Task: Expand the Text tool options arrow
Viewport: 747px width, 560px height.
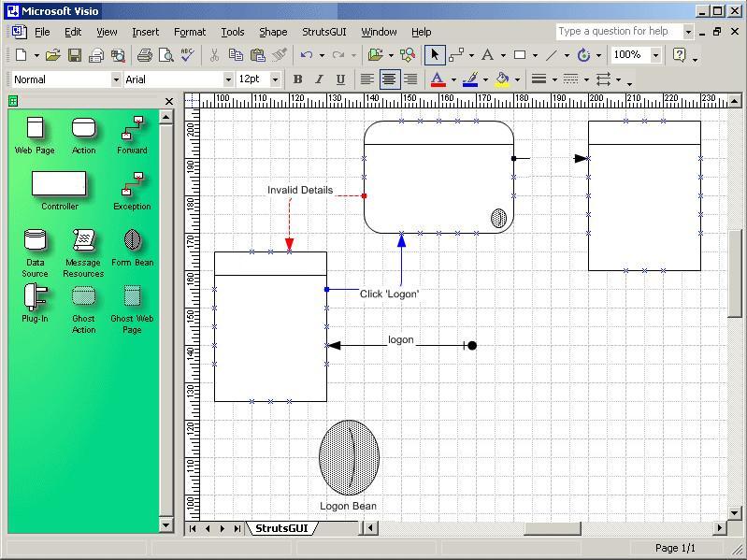Action: tap(503, 56)
